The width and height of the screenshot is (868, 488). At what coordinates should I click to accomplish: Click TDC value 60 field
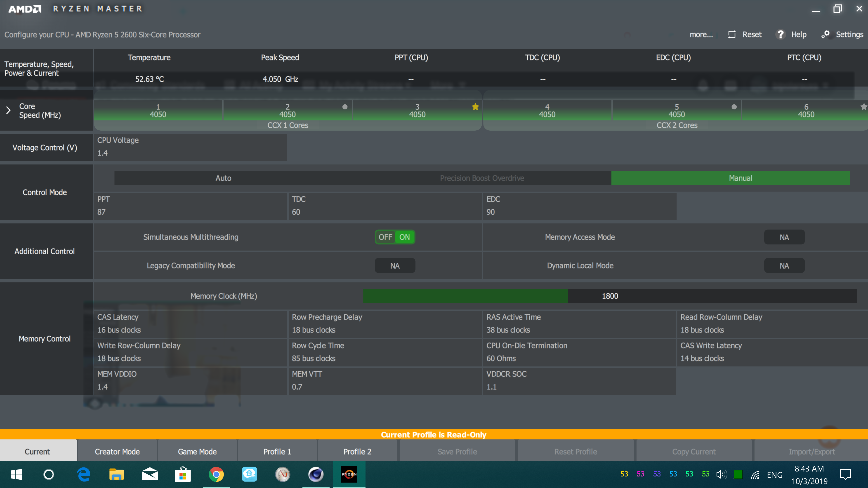click(x=385, y=206)
